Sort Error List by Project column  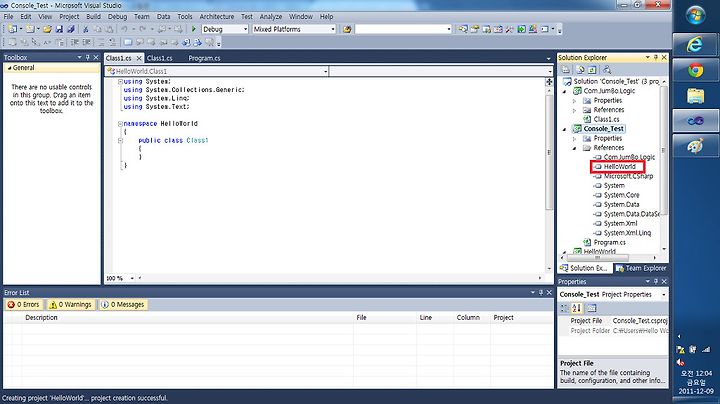click(x=522, y=317)
